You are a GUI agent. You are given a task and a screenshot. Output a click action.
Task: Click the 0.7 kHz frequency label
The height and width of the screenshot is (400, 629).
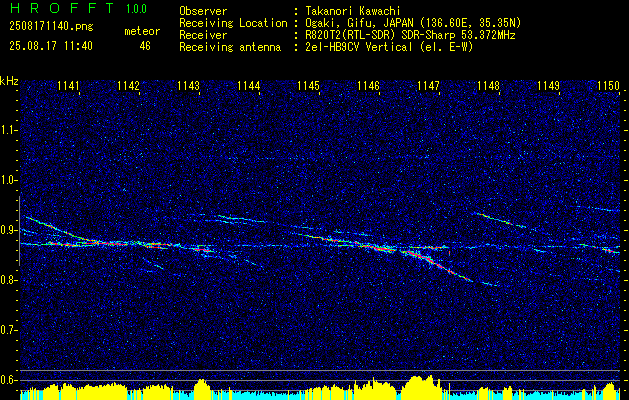pos(8,330)
